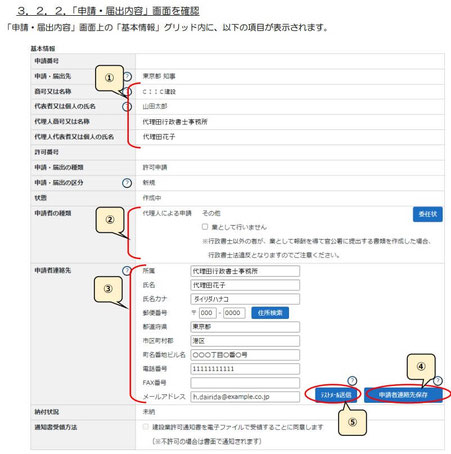Image resolution: width=451 pixels, height=454 pixels.
Task: Open help icon beside 申請者連絡先 label
Action: click(126, 270)
